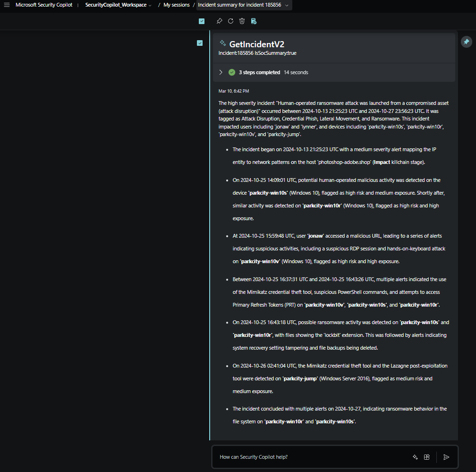The width and height of the screenshot is (476, 472).
Task: Click the GetIncidentV2 prompt heading
Action: pos(256,44)
